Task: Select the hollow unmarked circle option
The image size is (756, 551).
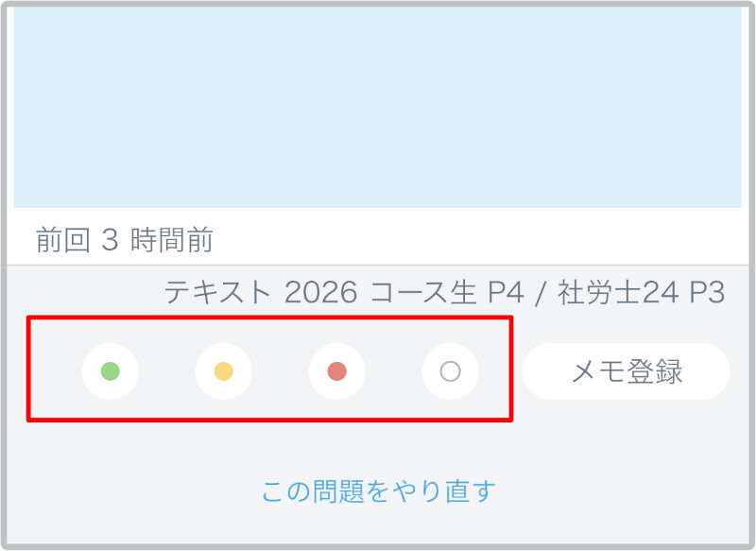Action: coord(450,371)
